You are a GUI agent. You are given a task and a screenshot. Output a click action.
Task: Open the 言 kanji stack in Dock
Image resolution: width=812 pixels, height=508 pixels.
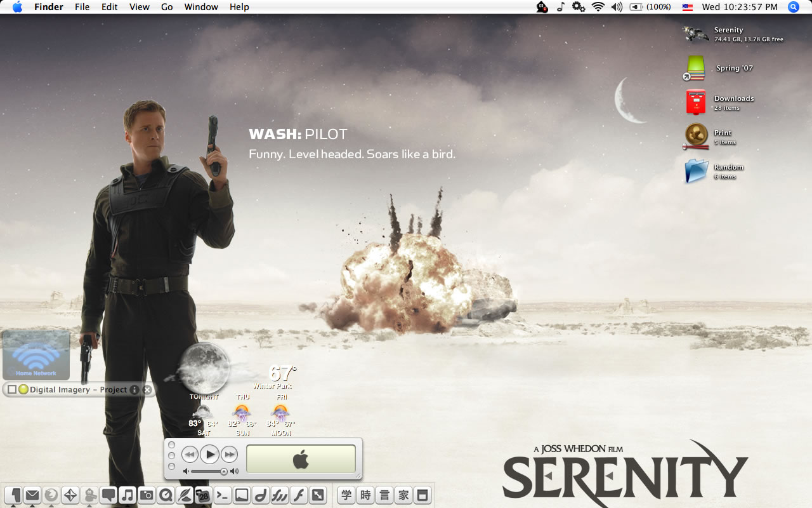384,495
